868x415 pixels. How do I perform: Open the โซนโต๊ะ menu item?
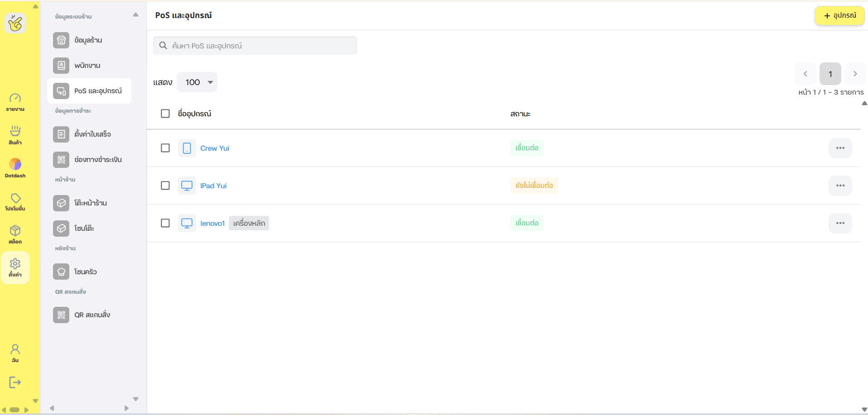point(89,229)
